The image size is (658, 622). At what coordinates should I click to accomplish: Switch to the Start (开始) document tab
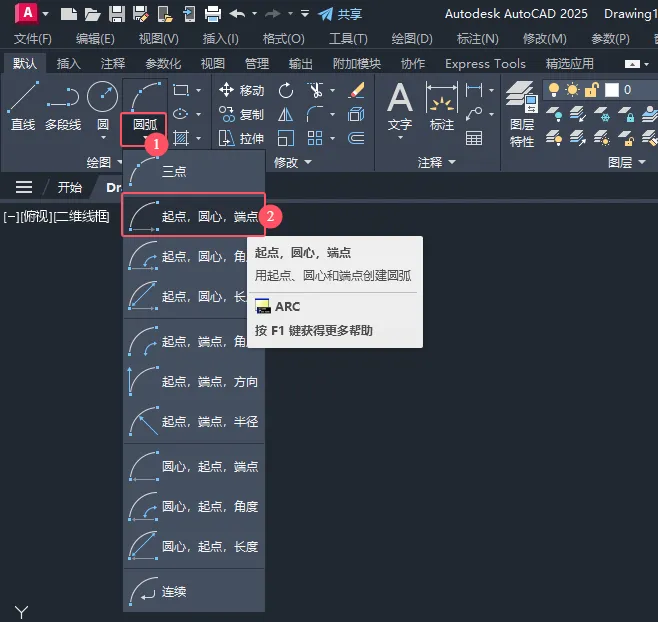click(69, 187)
